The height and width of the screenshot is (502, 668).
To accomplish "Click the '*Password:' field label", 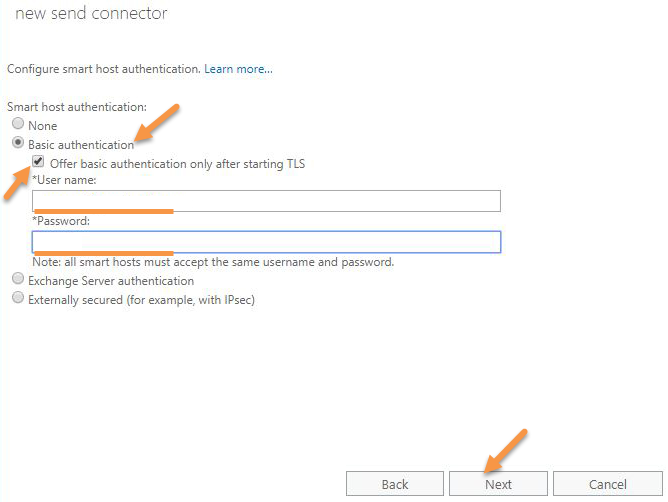I will (61, 221).
